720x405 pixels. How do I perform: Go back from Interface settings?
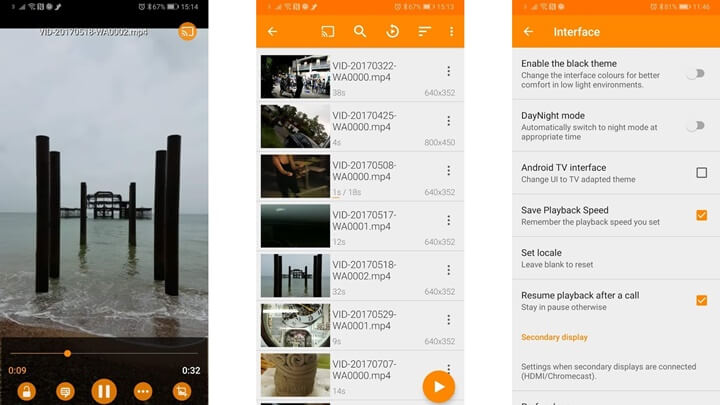(x=528, y=31)
